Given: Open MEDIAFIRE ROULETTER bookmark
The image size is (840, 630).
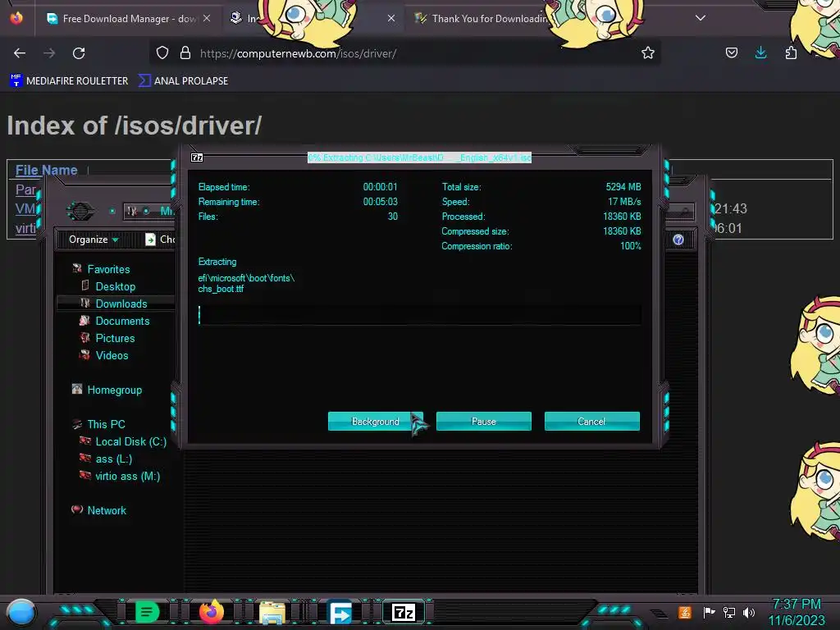Looking at the screenshot, I should [69, 81].
